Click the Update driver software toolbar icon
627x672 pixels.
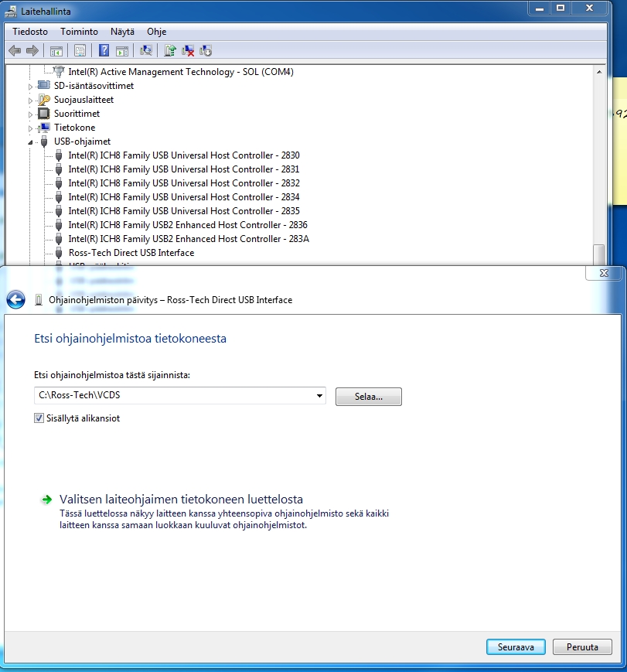coord(170,51)
